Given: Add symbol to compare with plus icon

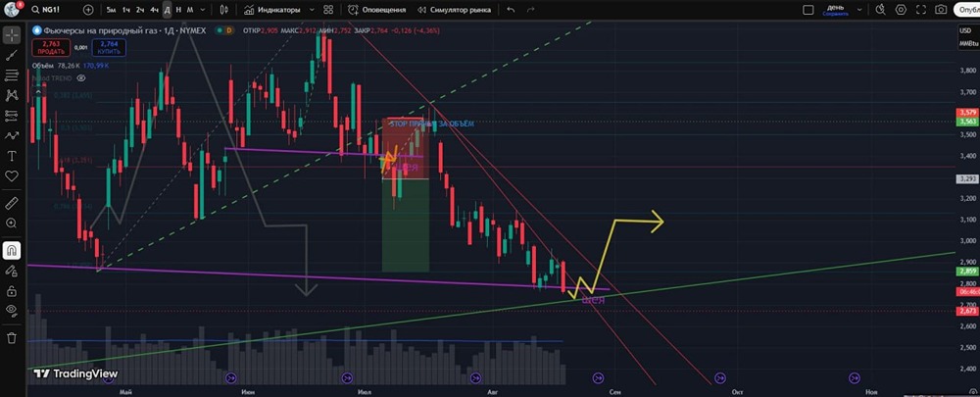Looking at the screenshot, I should tap(88, 10).
